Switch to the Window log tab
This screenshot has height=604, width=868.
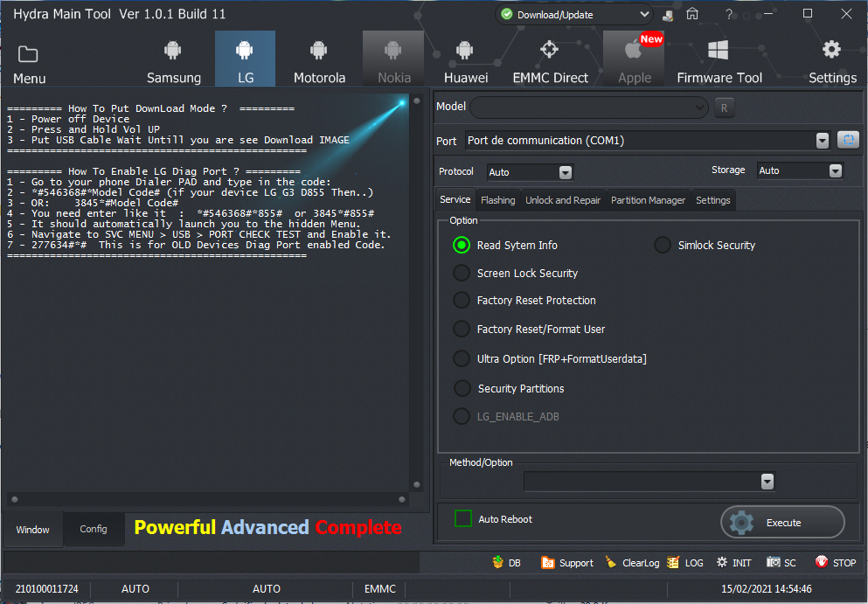pyautogui.click(x=32, y=529)
